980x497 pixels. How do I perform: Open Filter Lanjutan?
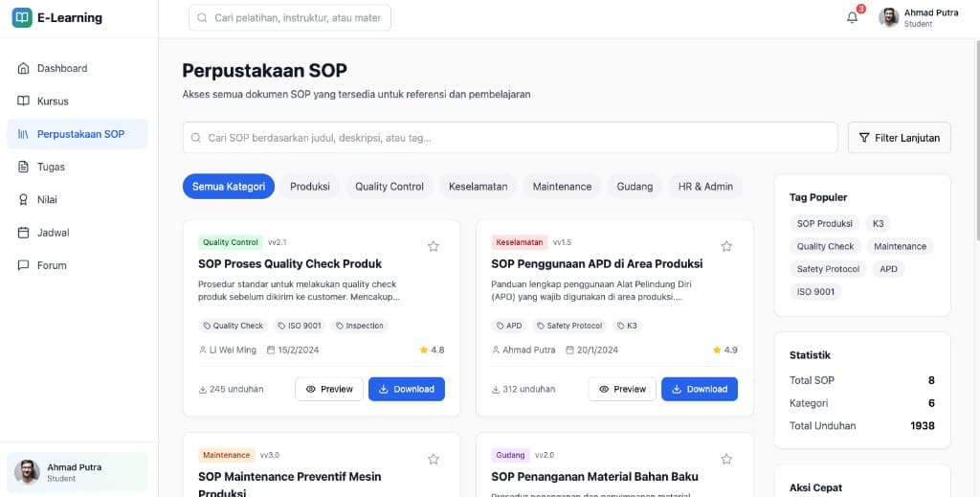pyautogui.click(x=900, y=138)
